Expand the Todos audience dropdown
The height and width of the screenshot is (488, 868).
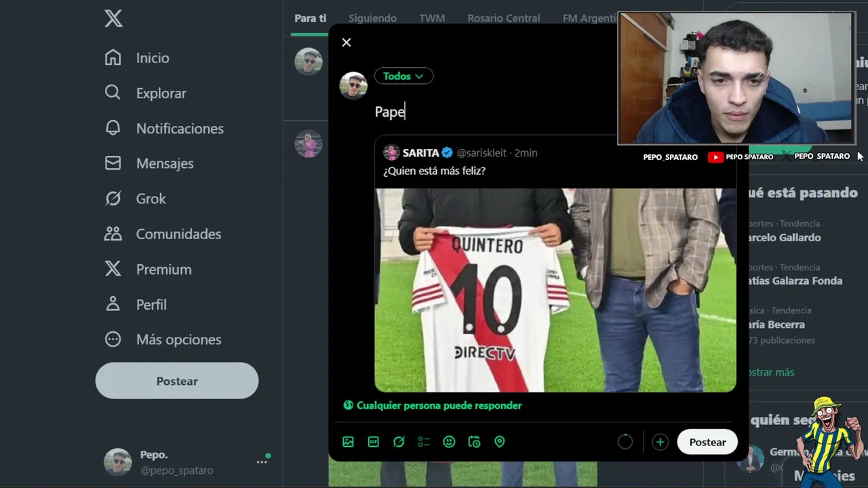[x=403, y=76]
